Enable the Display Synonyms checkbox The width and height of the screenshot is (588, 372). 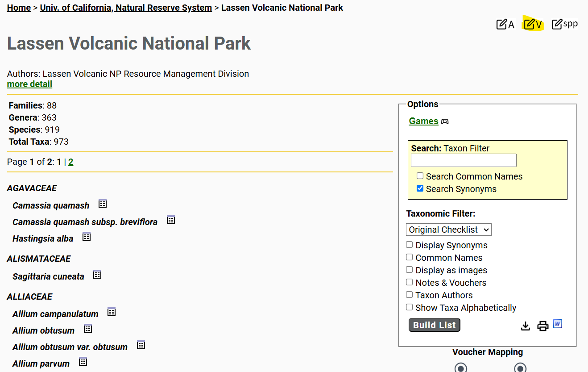click(409, 245)
